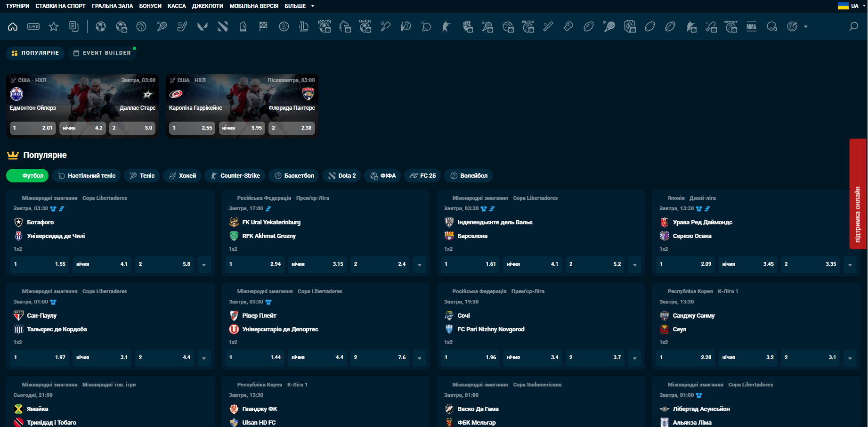Select the football sport icon
Viewport: 868px width, 427px height.
(x=101, y=26)
